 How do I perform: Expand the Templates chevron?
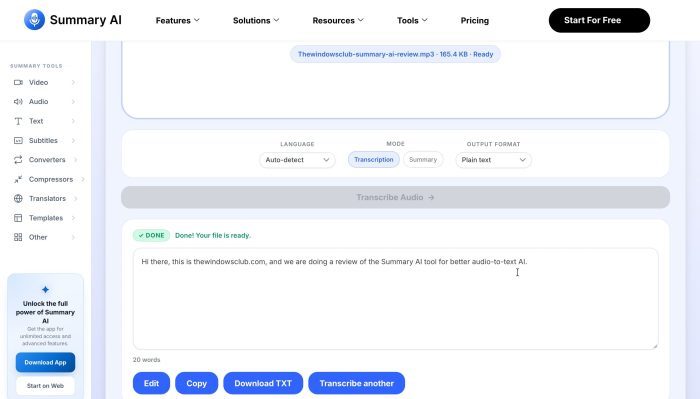pos(74,218)
